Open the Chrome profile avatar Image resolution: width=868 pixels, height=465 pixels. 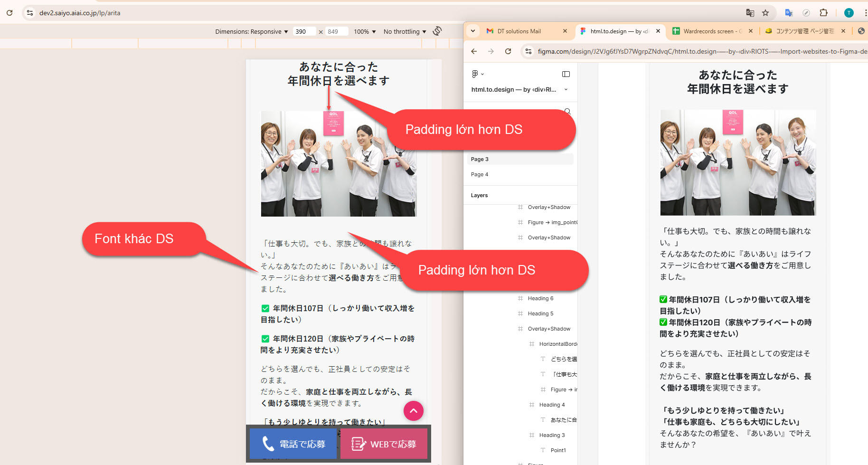pos(849,13)
